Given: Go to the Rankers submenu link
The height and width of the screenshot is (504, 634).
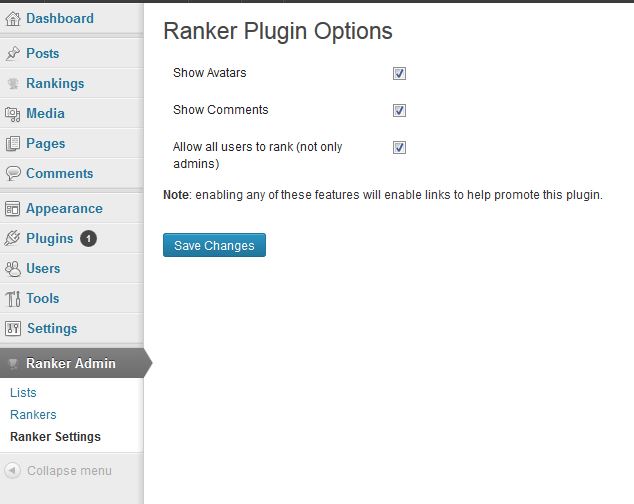Looking at the screenshot, I should coord(33,415).
